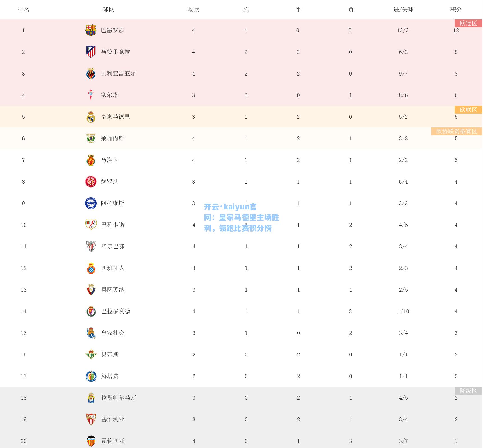This screenshot has height=448, width=483.
Task: Click the Leganés club crest
Action: point(91,138)
